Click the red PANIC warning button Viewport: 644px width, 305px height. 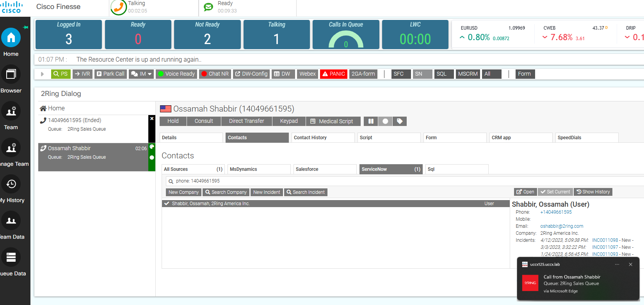click(333, 74)
